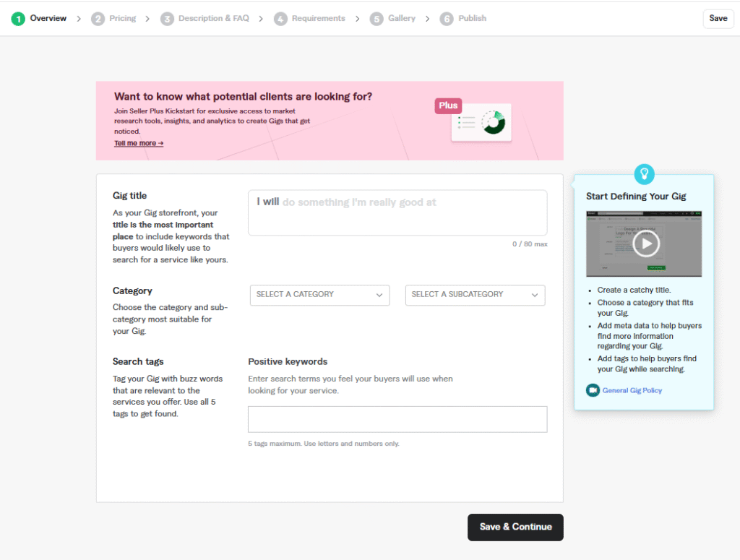Click the step 3 number circle
This screenshot has width=740, height=560.
(167, 19)
